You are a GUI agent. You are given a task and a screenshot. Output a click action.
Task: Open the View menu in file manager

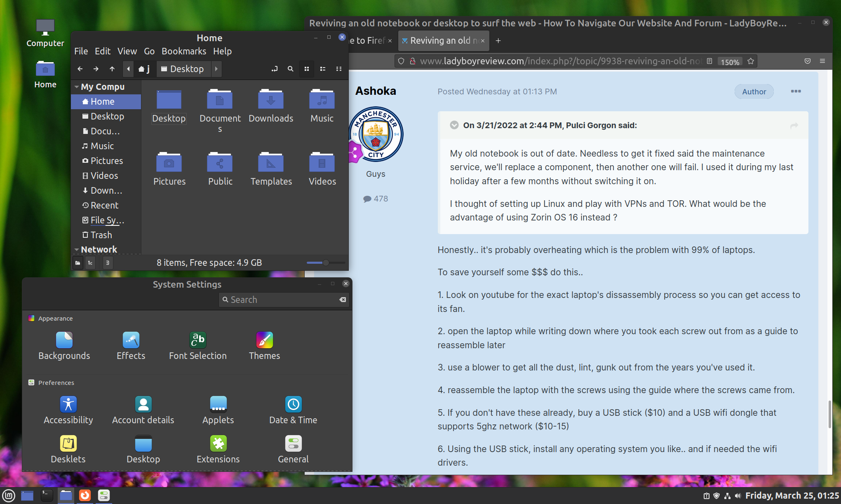click(127, 51)
